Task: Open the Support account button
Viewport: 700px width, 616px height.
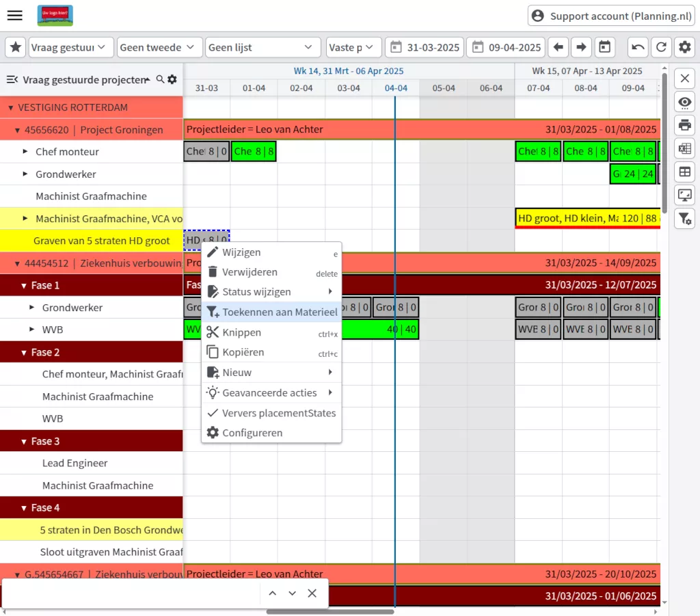Action: pyautogui.click(x=610, y=16)
